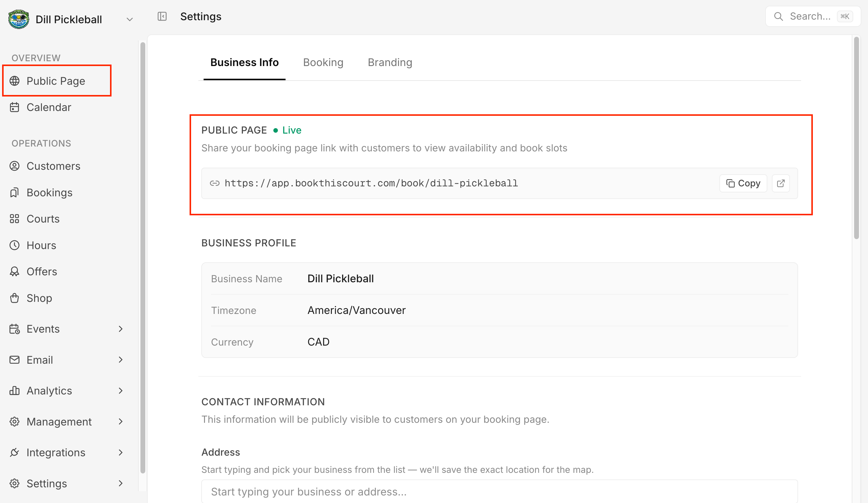This screenshot has width=868, height=503.
Task: Click the sidebar vertical scrollbar
Action: [x=143, y=258]
